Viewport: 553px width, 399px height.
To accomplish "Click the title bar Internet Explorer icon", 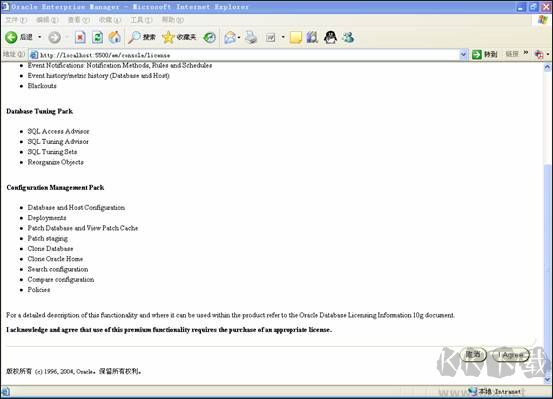I will [5, 6].
